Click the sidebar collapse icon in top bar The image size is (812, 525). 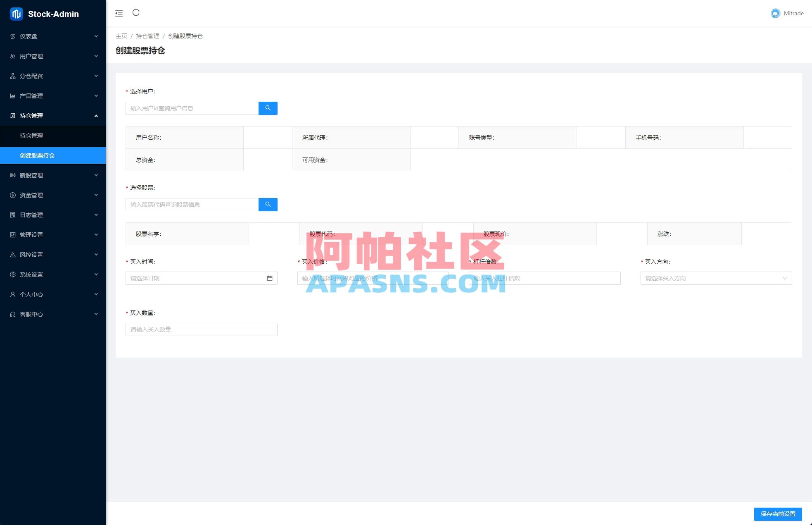point(119,13)
